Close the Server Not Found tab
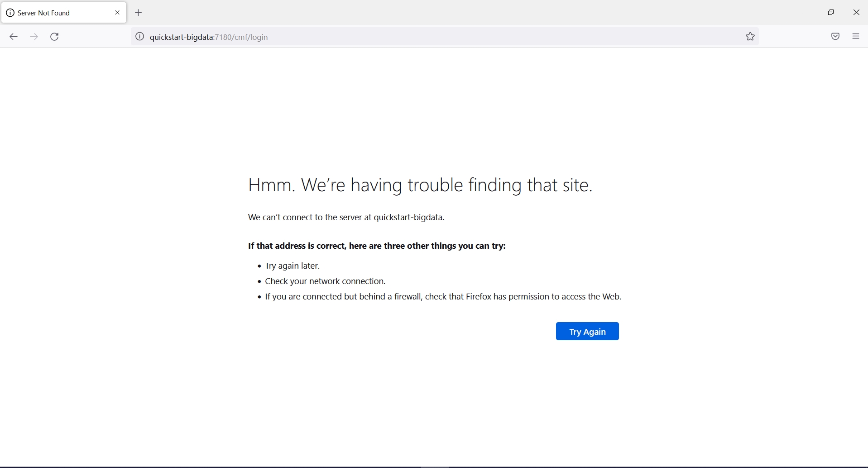This screenshot has width=868, height=468. pos(117,12)
